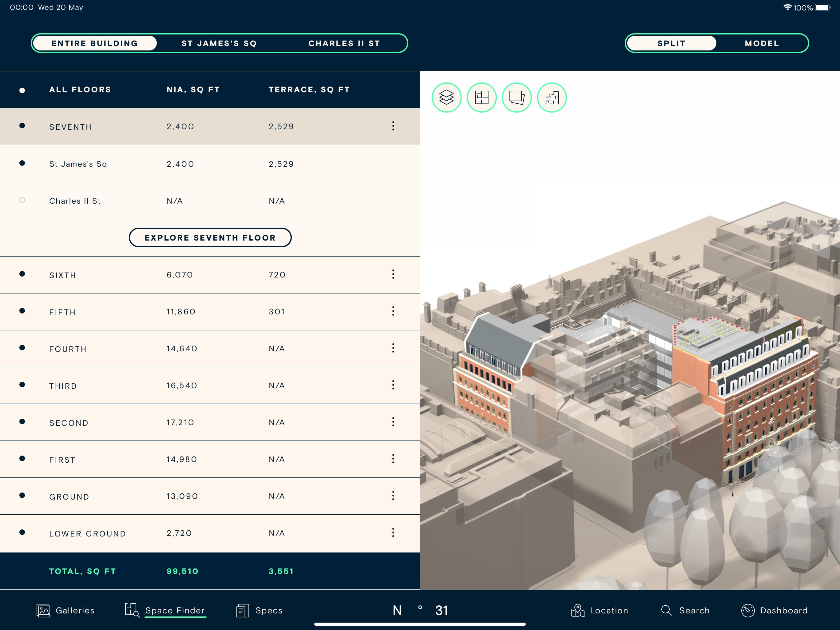Toggle the First floor selection dot
Viewport: 840px width, 630px height.
tap(22, 458)
